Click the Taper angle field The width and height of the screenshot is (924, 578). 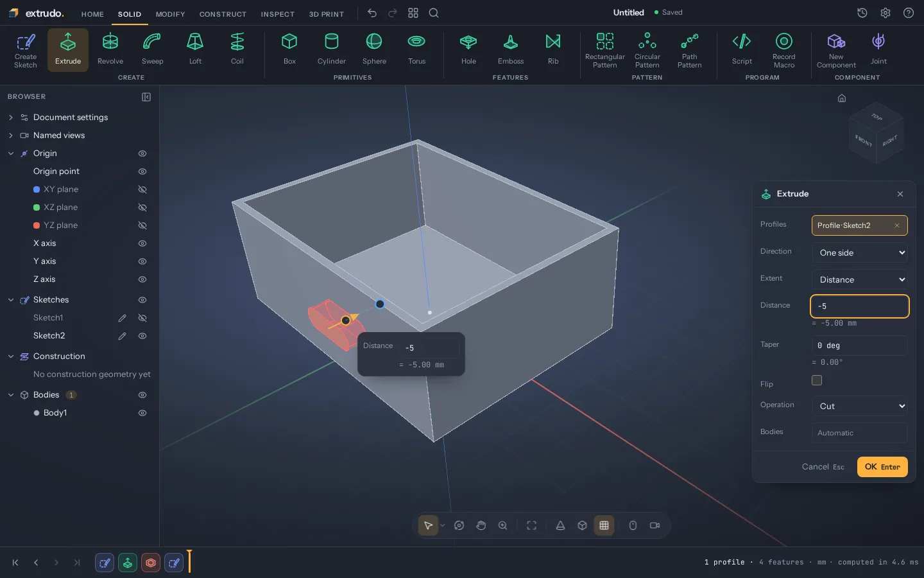tap(860, 346)
